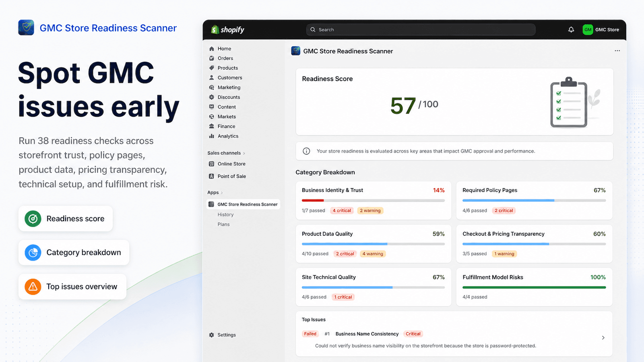Click the Critical badge beside Business Name Consistency

413,334
